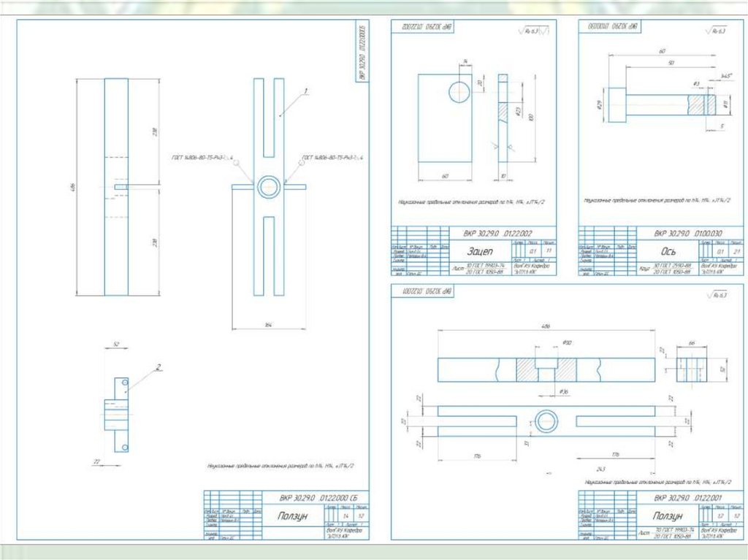This screenshot has width=748, height=560.
Task: Click the tolerance note on the assembly sheet
Action: (281, 466)
